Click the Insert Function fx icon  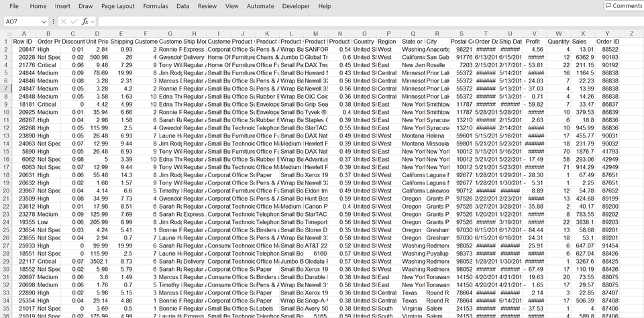tap(85, 21)
